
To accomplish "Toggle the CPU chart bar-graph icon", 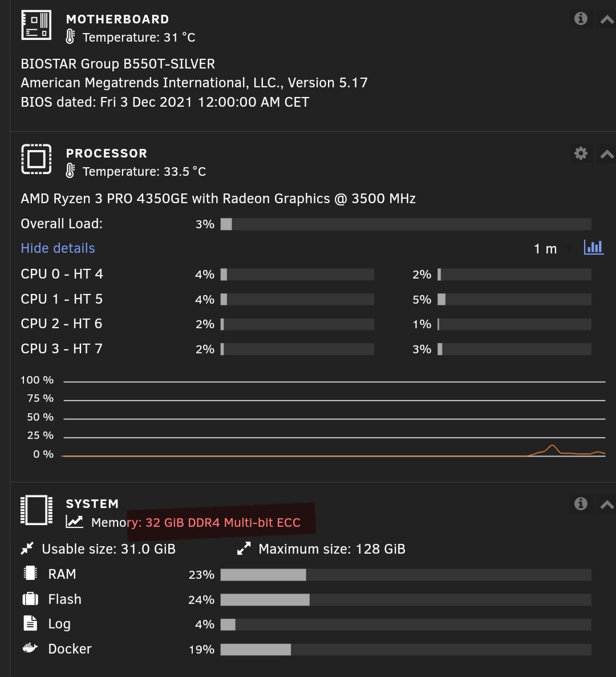I will click(594, 248).
